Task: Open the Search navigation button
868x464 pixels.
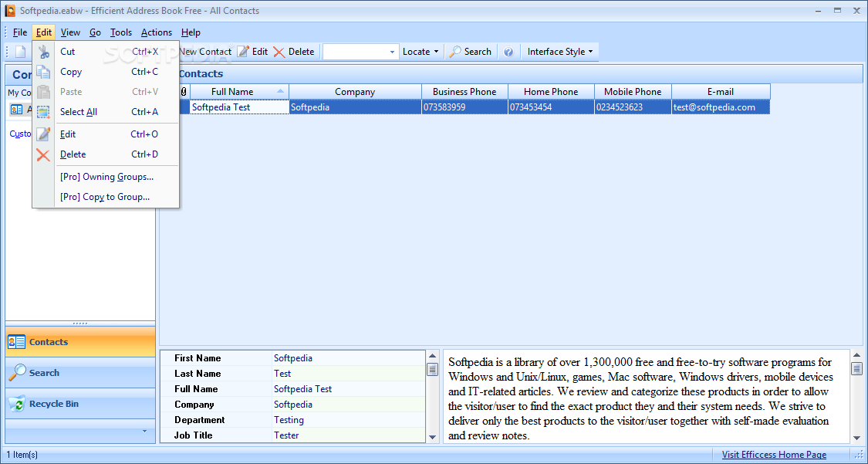Action: (80, 373)
